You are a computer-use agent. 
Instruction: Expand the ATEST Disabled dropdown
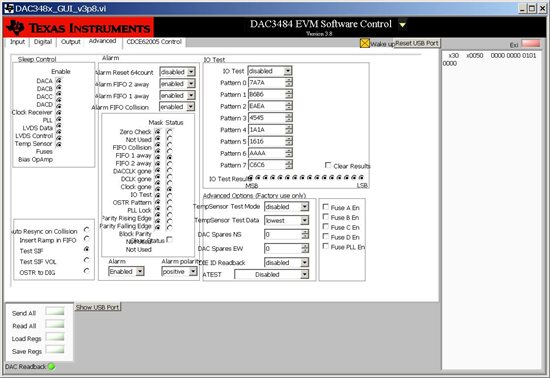(304, 275)
